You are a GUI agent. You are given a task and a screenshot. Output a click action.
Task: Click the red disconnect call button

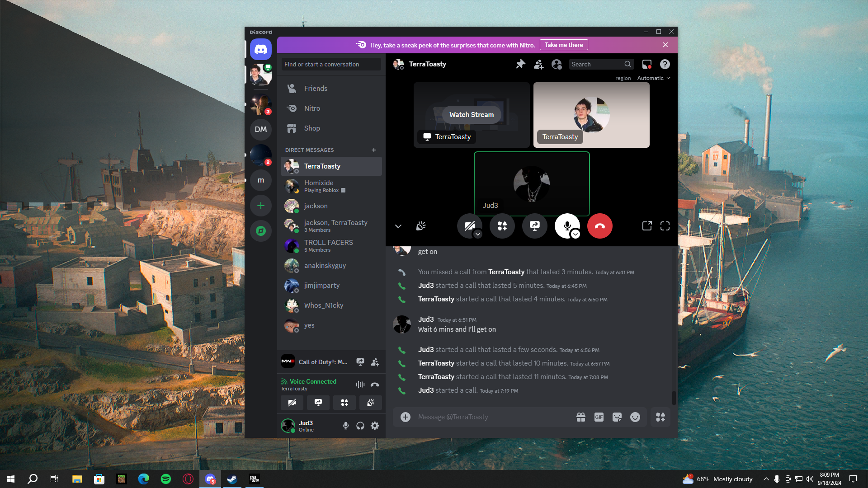599,226
